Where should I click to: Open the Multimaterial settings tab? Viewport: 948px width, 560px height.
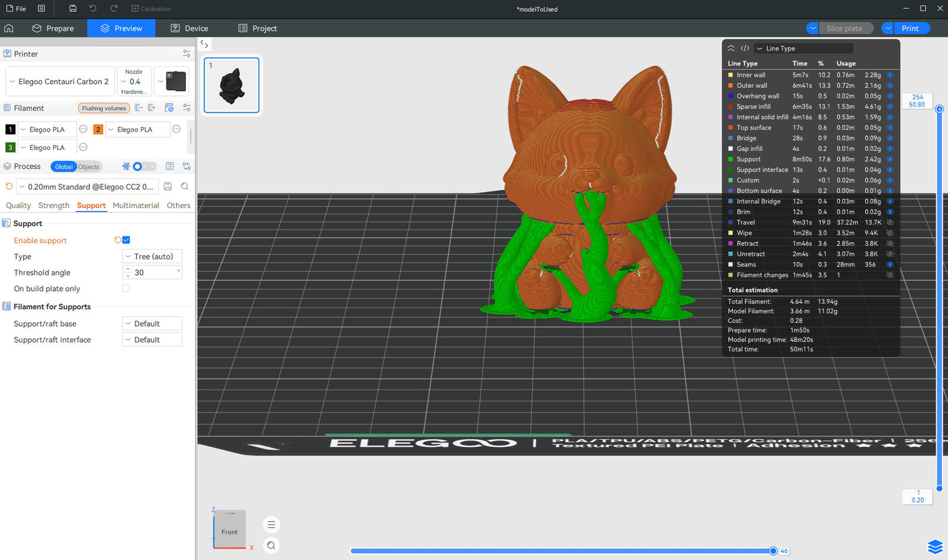pyautogui.click(x=136, y=205)
